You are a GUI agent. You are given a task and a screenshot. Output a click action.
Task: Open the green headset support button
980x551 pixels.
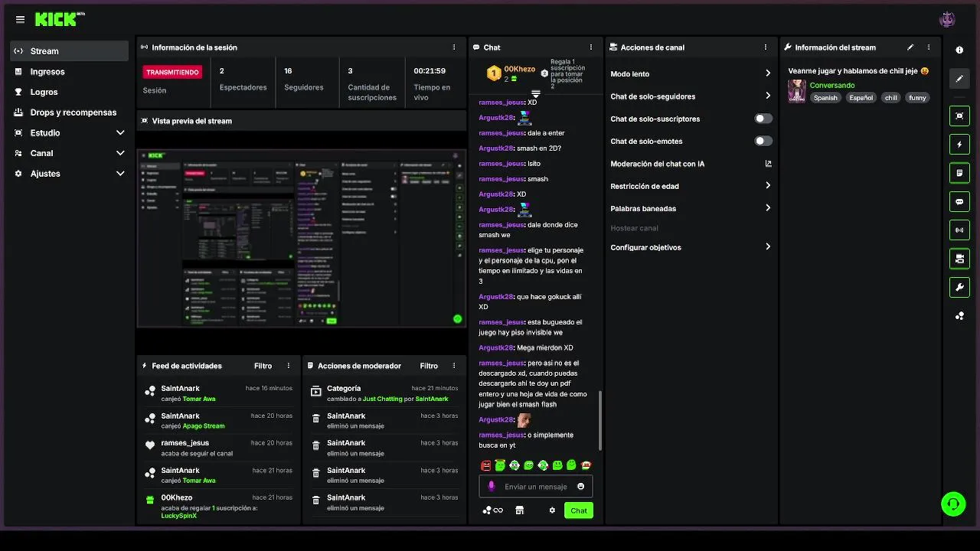953,504
